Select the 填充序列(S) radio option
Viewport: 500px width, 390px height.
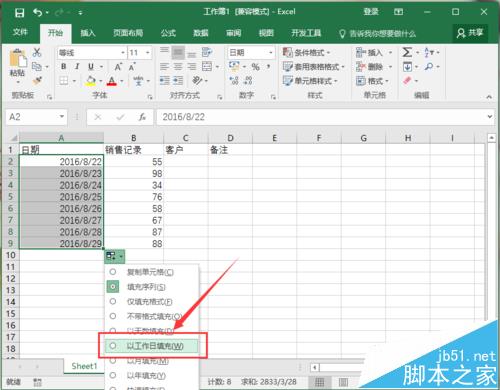click(x=113, y=287)
